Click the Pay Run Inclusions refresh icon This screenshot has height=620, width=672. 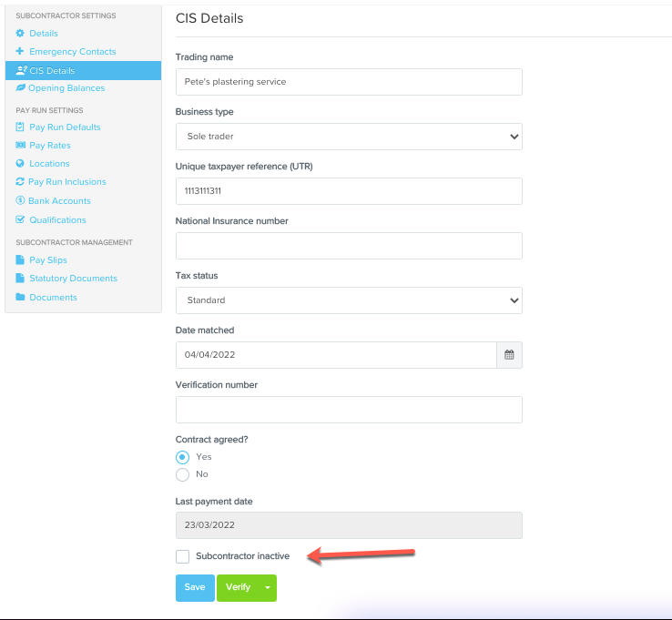coord(20,182)
